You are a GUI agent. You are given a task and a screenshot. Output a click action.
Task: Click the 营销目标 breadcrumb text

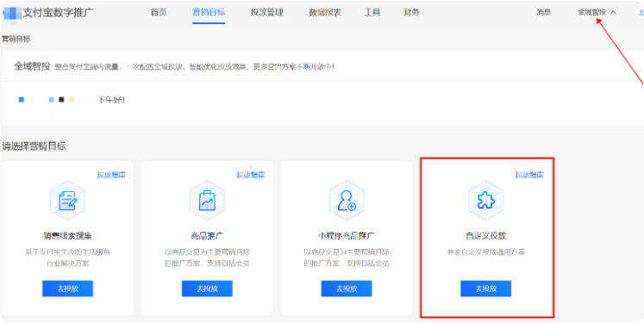point(16,39)
